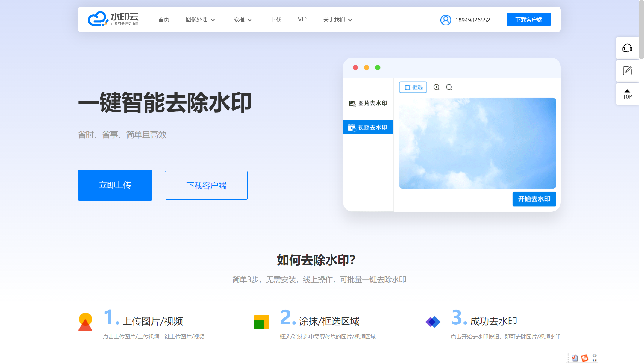Click the yellow dot in mockup window
The width and height of the screenshot is (644, 363).
(x=366, y=68)
